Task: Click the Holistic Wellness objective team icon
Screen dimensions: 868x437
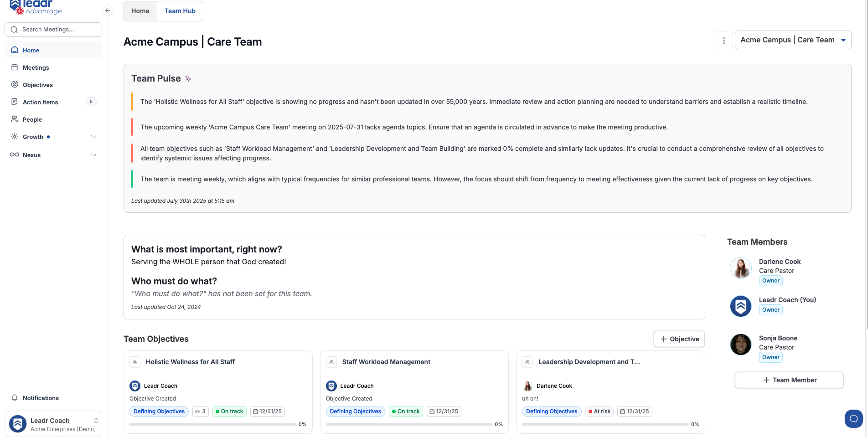Action: (x=135, y=362)
